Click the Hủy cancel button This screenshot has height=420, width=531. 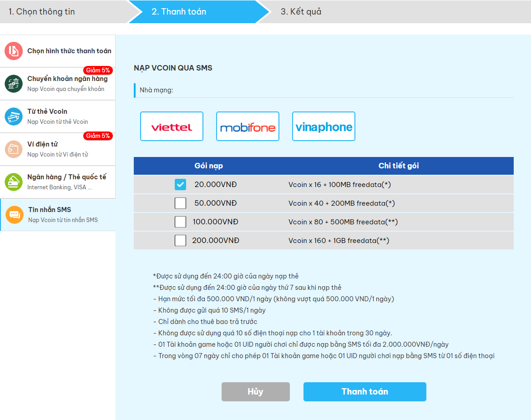click(x=256, y=392)
